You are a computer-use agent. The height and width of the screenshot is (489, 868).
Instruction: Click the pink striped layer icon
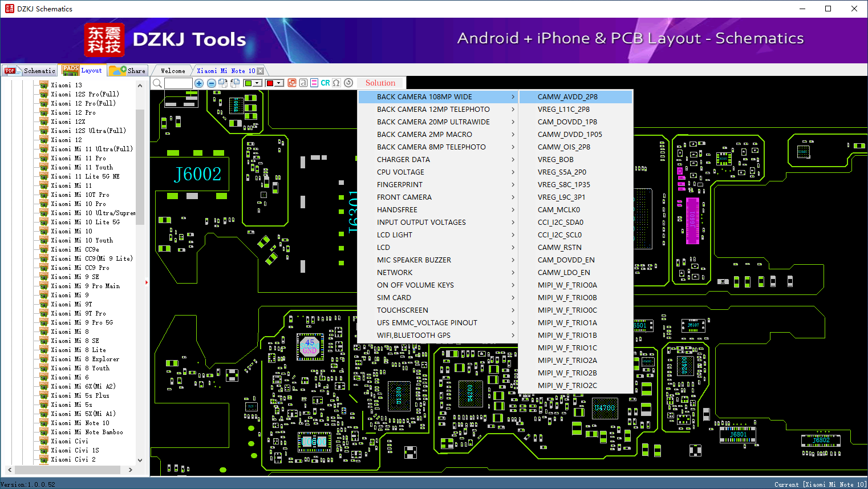[314, 83]
